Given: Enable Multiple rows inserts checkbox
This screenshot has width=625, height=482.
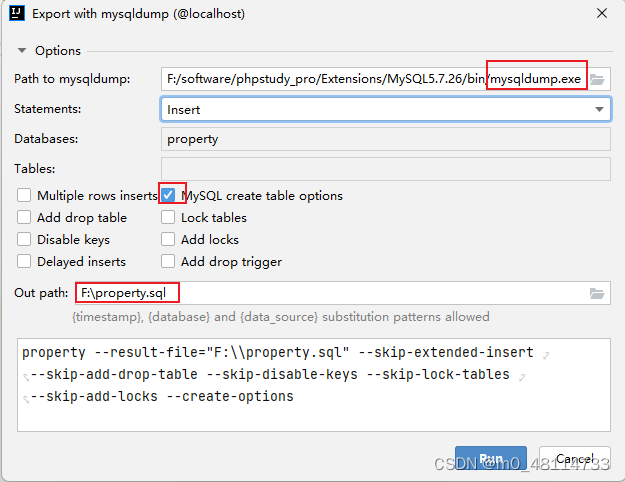Looking at the screenshot, I should click(x=24, y=196).
